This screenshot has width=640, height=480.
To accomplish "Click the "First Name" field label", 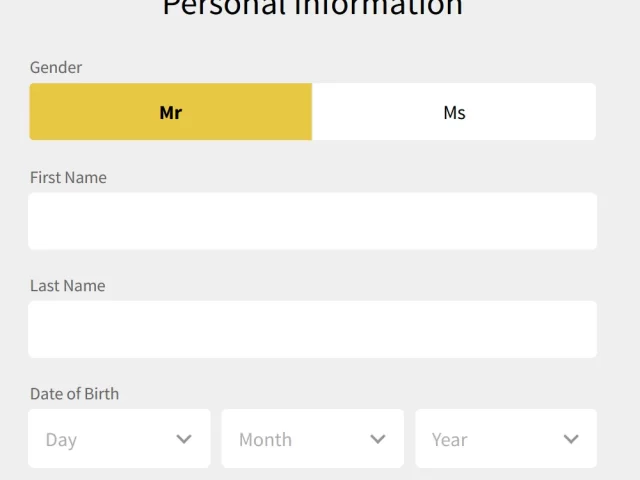I will 68,178.
